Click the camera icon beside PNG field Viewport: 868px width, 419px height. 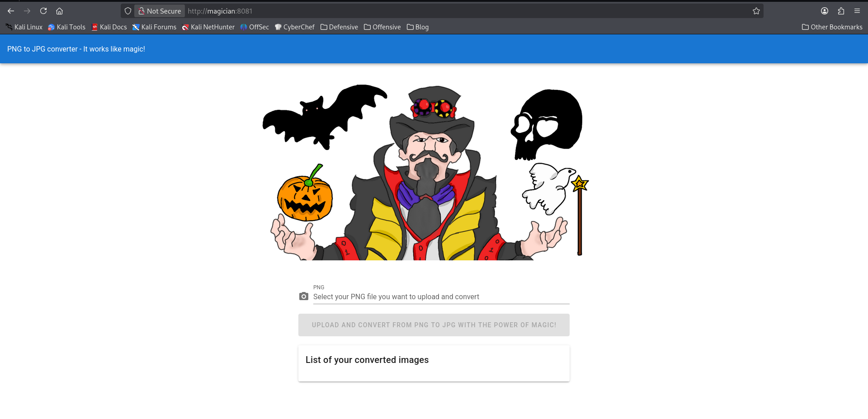(304, 297)
